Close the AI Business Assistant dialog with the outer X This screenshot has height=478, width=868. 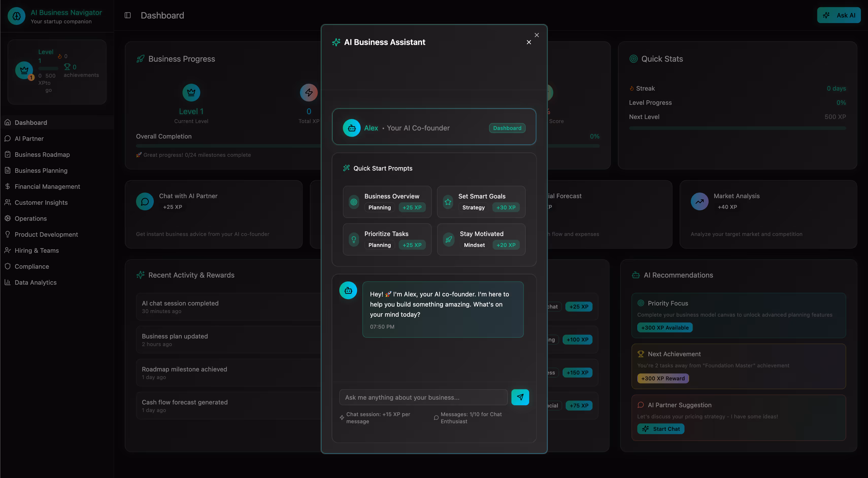click(537, 35)
